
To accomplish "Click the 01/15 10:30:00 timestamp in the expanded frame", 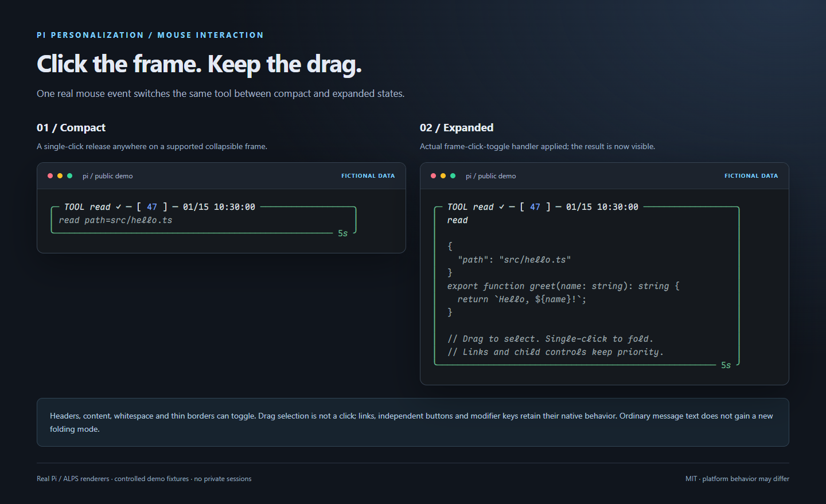I will click(602, 207).
